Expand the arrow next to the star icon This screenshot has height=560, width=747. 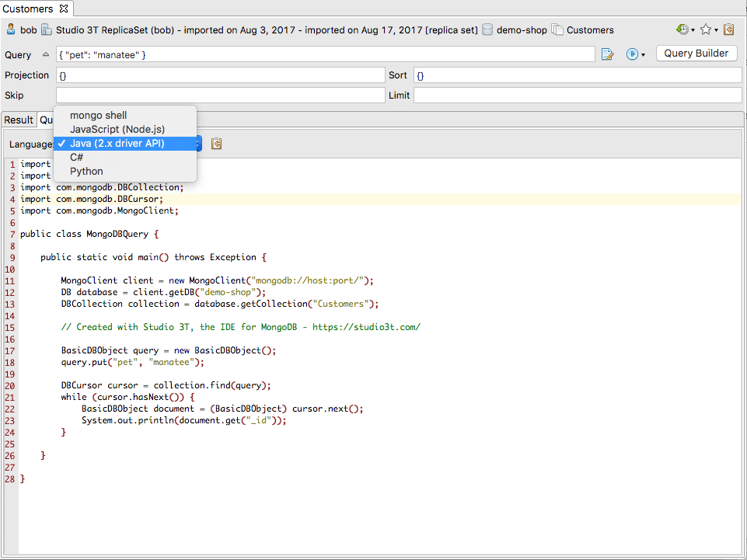716,30
